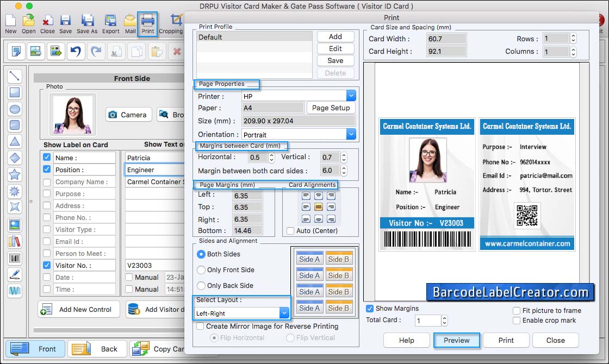Select the Library books tool icon
The height and width of the screenshot is (364, 609).
pyautogui.click(x=14, y=242)
